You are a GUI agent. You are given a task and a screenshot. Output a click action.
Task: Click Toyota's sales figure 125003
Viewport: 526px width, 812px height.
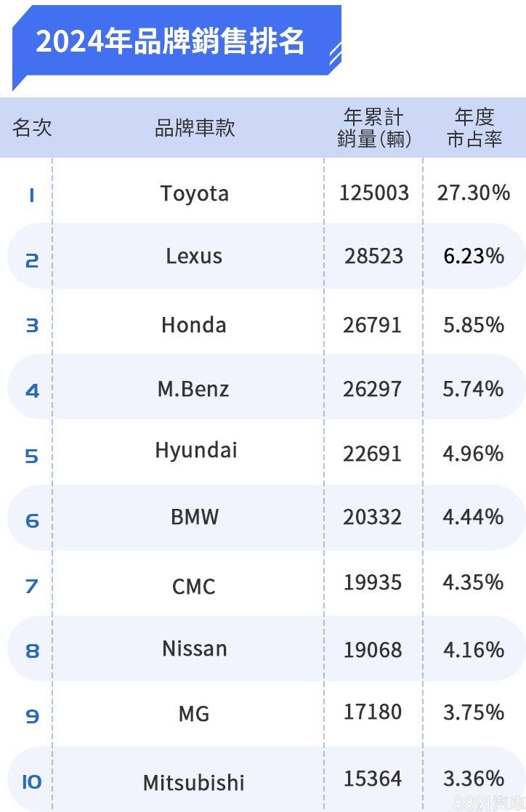374,193
